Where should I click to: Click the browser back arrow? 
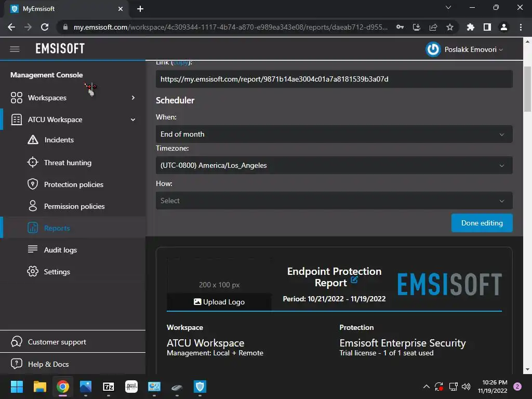pos(11,27)
